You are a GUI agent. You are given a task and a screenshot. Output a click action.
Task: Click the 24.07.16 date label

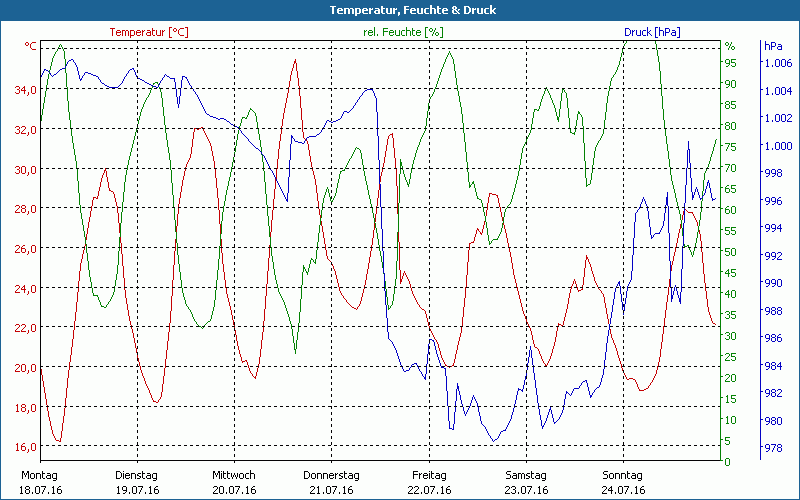(x=622, y=490)
